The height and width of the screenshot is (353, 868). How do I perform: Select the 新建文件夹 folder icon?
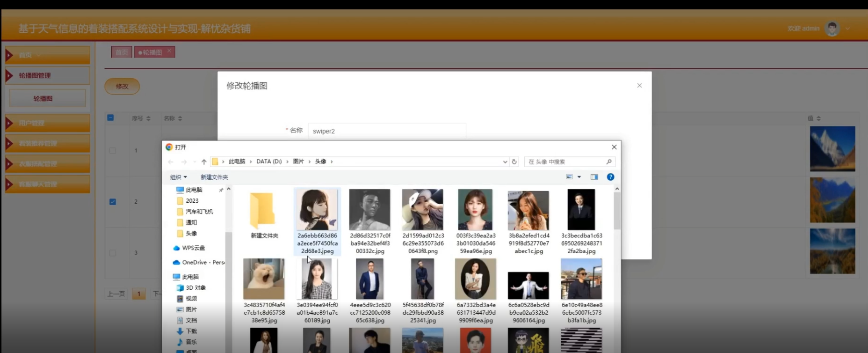[x=262, y=210]
